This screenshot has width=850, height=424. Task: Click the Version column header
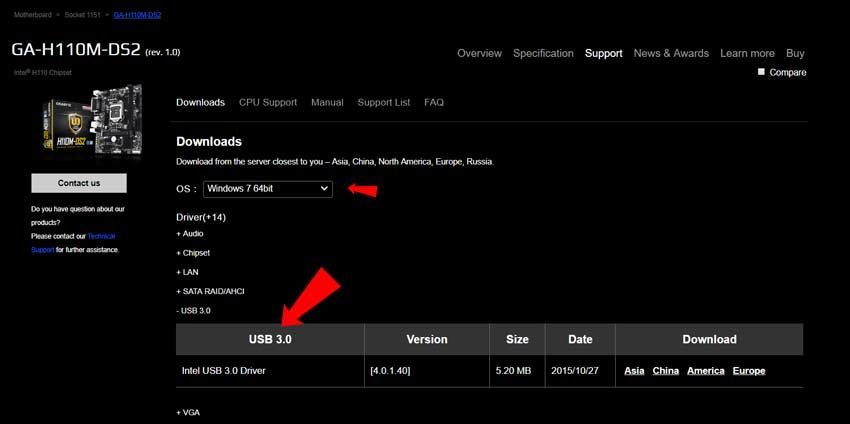point(427,339)
